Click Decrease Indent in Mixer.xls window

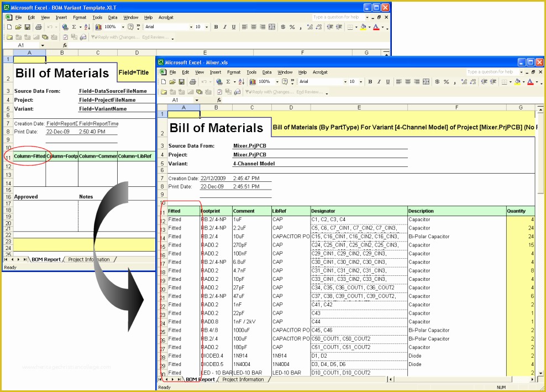[484, 81]
